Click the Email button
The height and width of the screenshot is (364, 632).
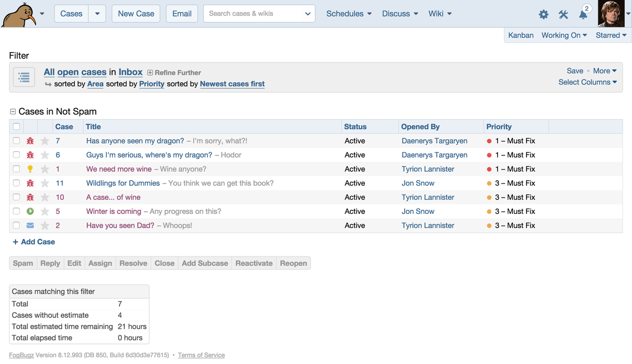tap(182, 14)
